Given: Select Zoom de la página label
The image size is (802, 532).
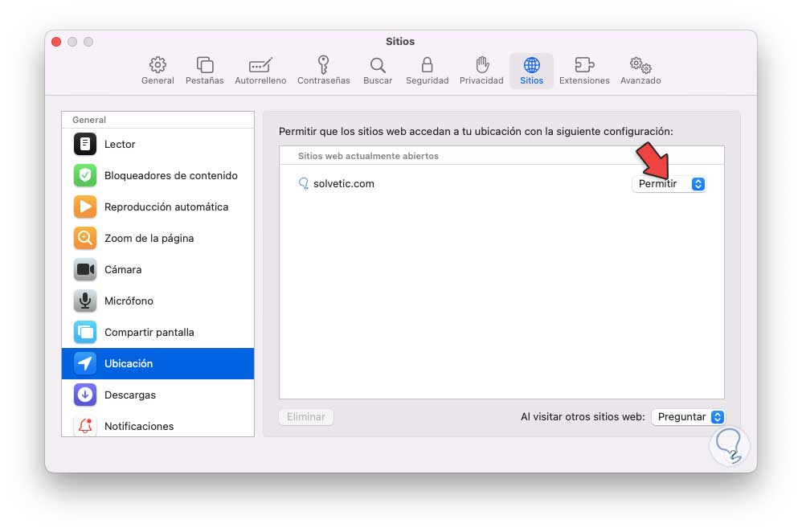Looking at the screenshot, I should tap(149, 239).
